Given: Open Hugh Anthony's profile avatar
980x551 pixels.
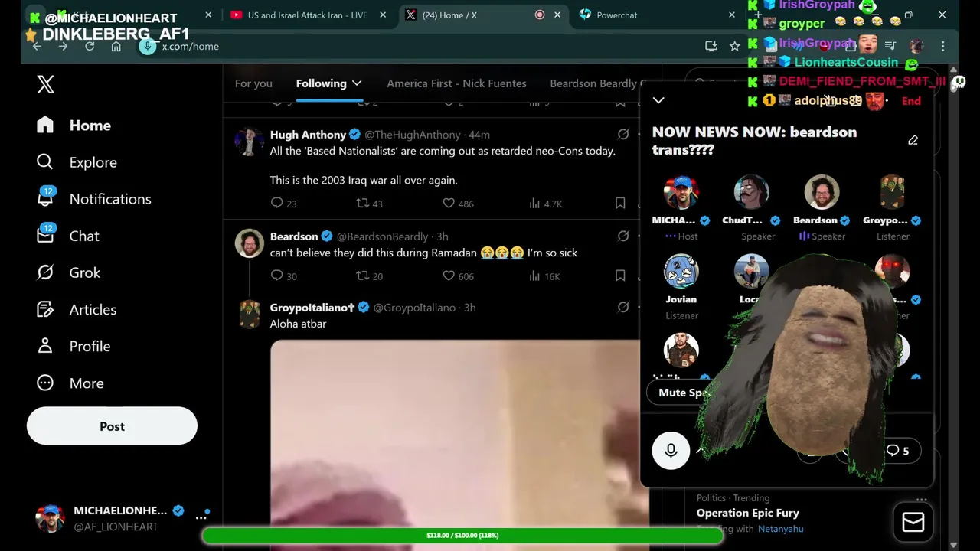Looking at the screenshot, I should pyautogui.click(x=249, y=142).
